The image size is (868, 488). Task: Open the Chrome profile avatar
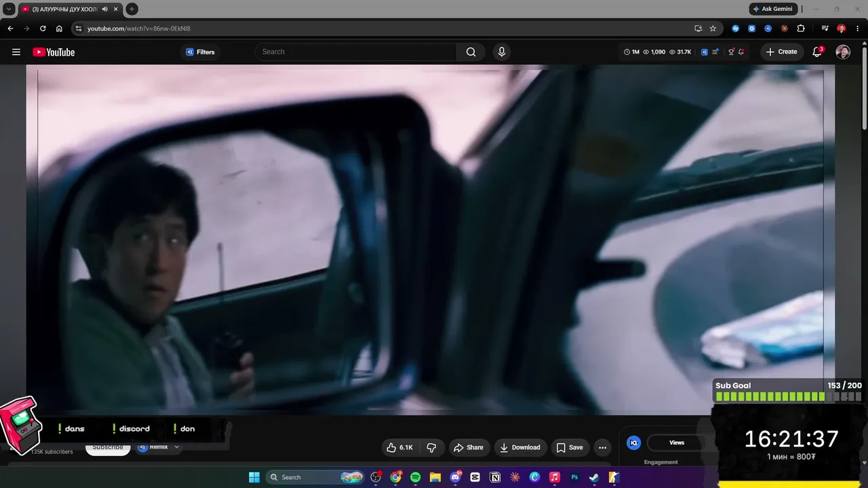841,28
